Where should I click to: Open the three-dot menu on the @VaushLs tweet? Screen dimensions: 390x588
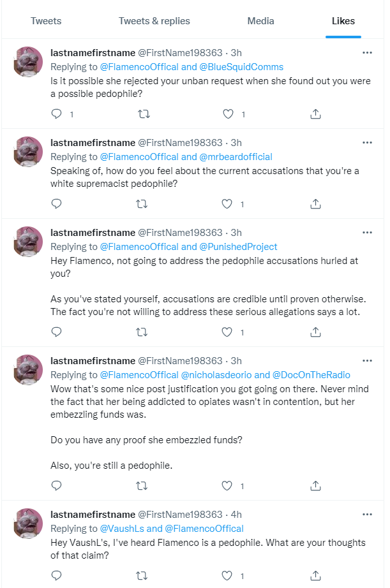coord(367,515)
